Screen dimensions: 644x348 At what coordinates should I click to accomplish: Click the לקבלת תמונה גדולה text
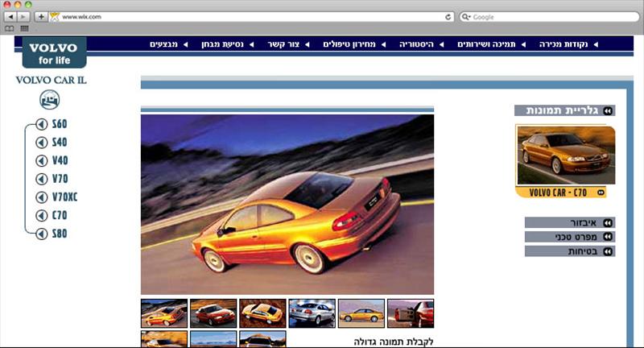tap(393, 342)
